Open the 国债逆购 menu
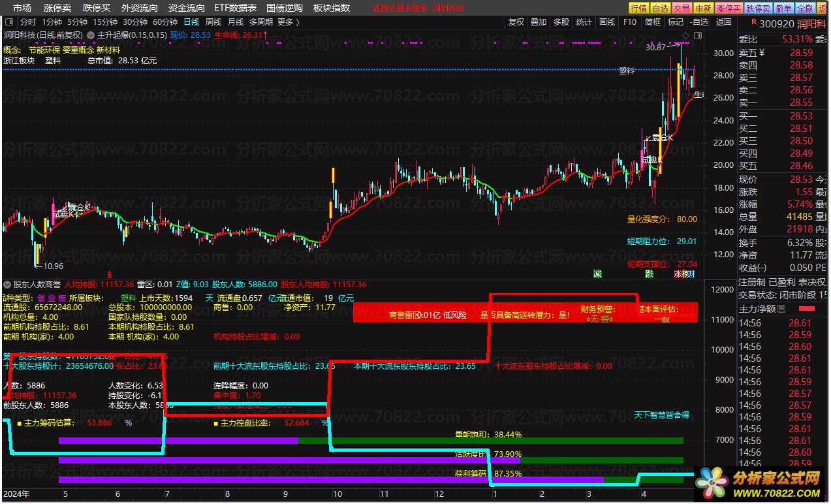The width and height of the screenshot is (831, 504). pos(285,8)
